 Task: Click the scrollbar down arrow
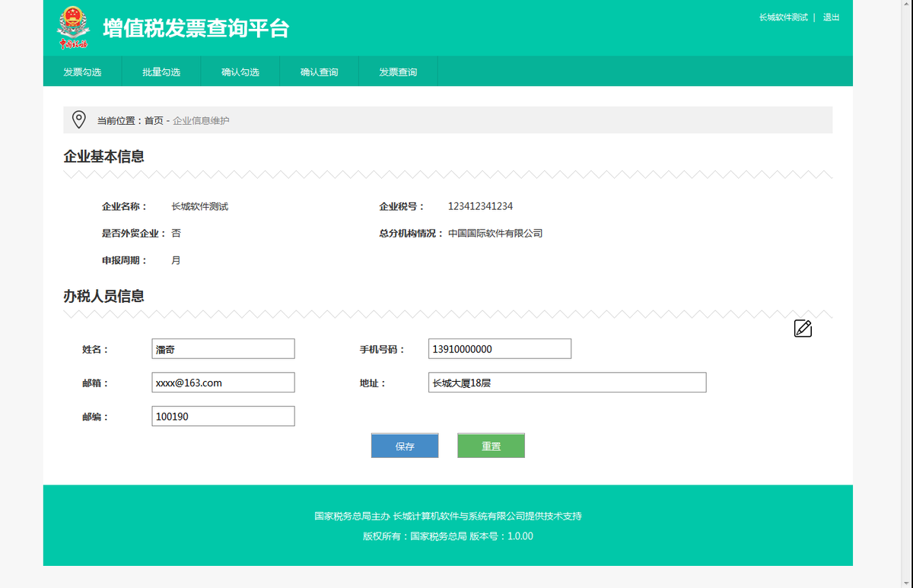[x=908, y=582]
